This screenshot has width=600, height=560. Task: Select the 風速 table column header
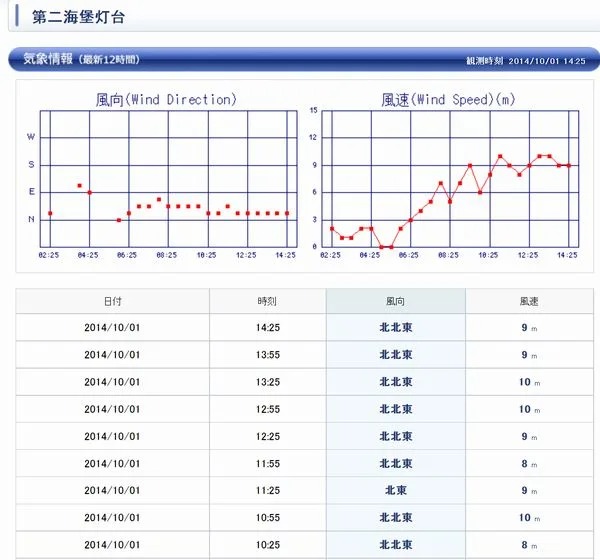[x=528, y=301]
